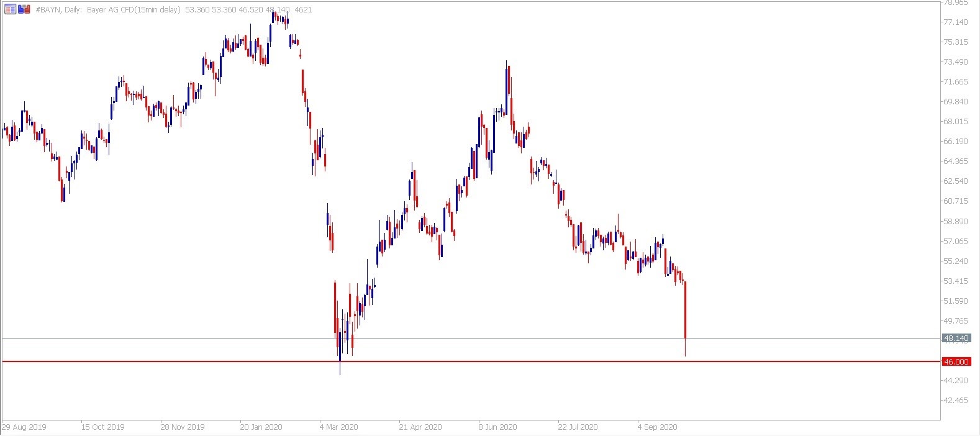The width and height of the screenshot is (980, 436).
Task: Click the grey 48.140 current price label
Action: [x=956, y=338]
